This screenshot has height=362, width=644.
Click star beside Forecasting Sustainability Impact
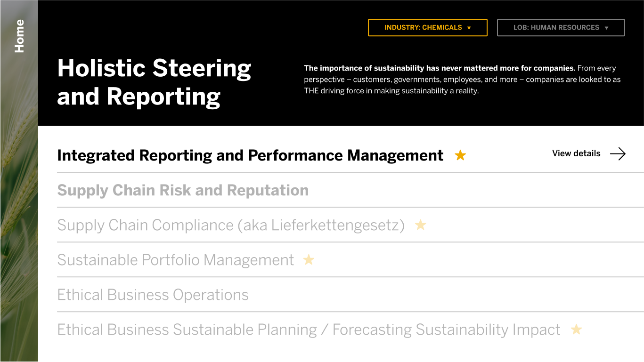(576, 330)
